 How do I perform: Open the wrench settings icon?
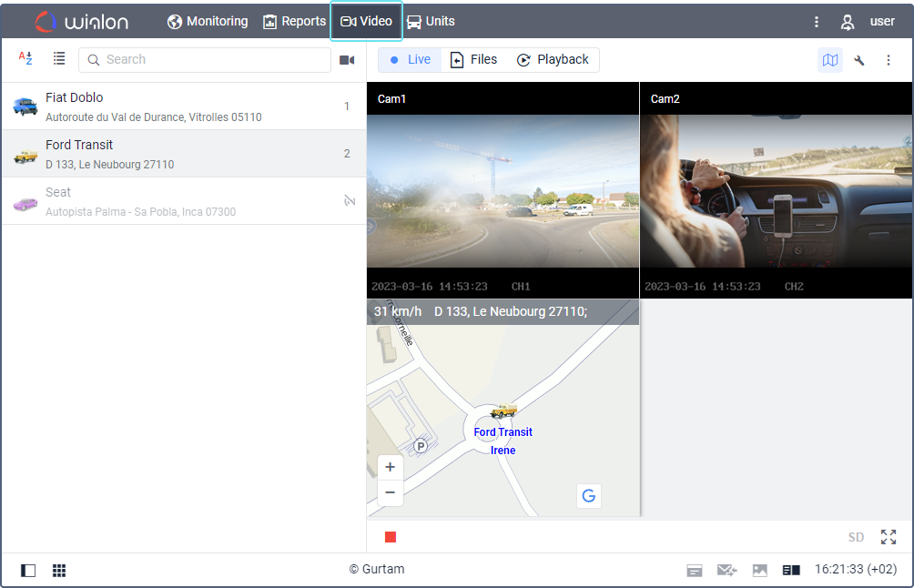click(x=859, y=60)
